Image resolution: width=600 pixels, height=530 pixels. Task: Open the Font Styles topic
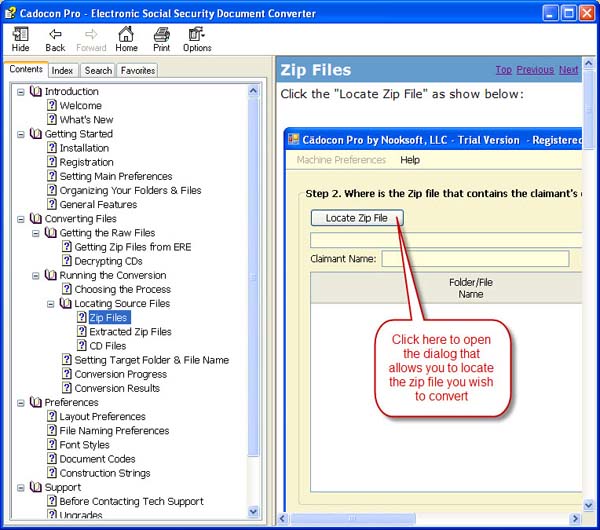(84, 445)
